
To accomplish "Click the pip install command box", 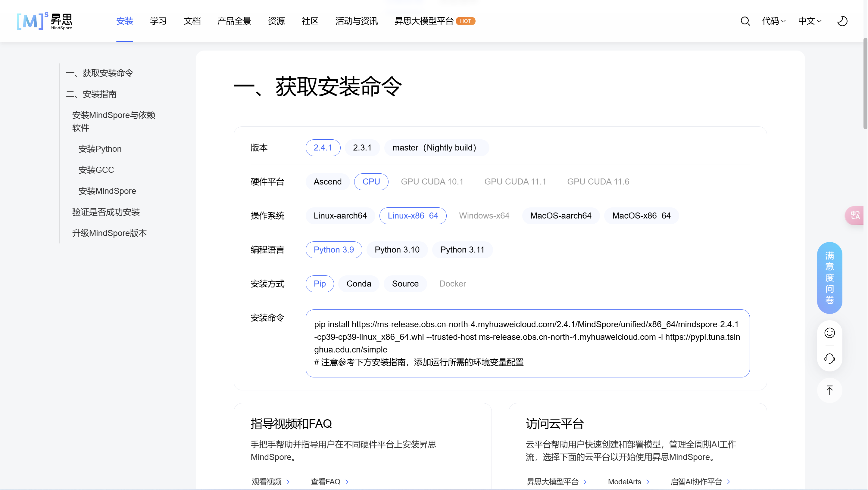I will click(527, 343).
